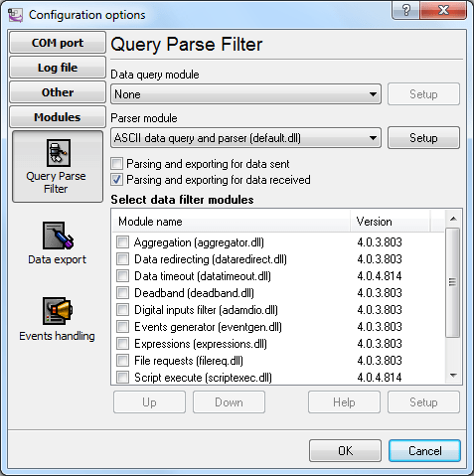
Task: Check the Data timeout (datatimeout.dll) module
Action: pos(122,276)
